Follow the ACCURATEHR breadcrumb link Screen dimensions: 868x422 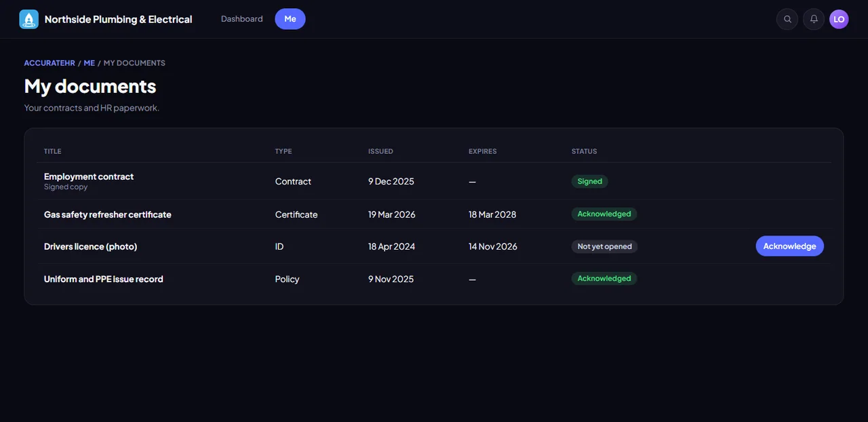pos(50,63)
